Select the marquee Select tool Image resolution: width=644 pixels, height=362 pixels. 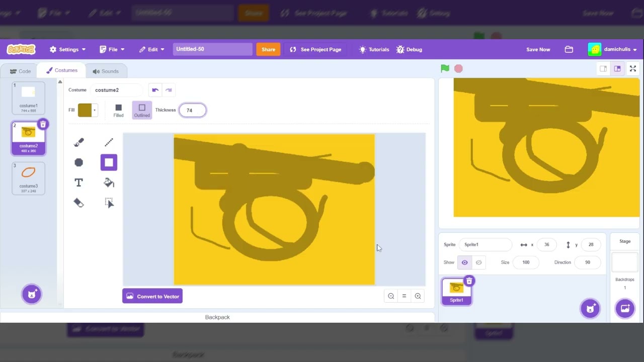click(109, 203)
